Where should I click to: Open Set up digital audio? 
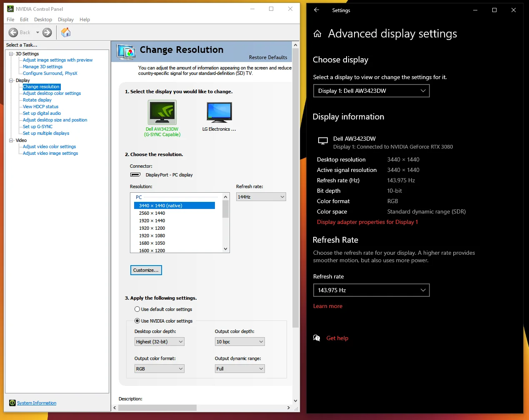[x=42, y=113]
